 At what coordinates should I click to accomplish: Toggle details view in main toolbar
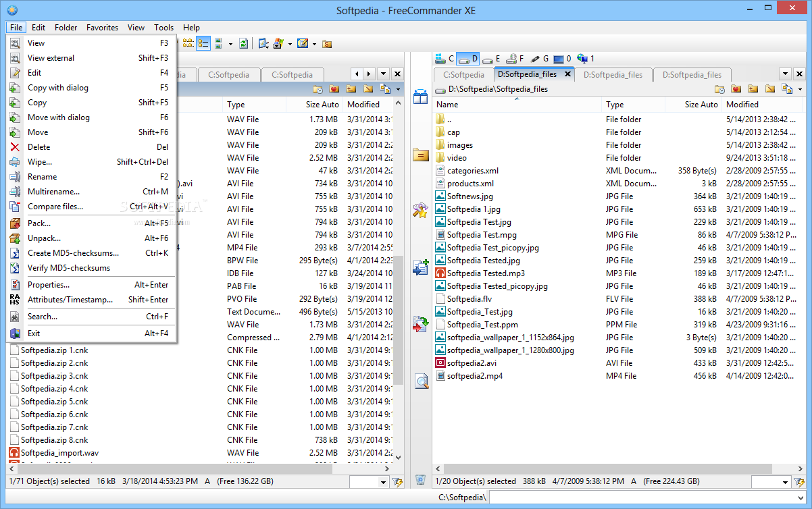pyautogui.click(x=203, y=43)
